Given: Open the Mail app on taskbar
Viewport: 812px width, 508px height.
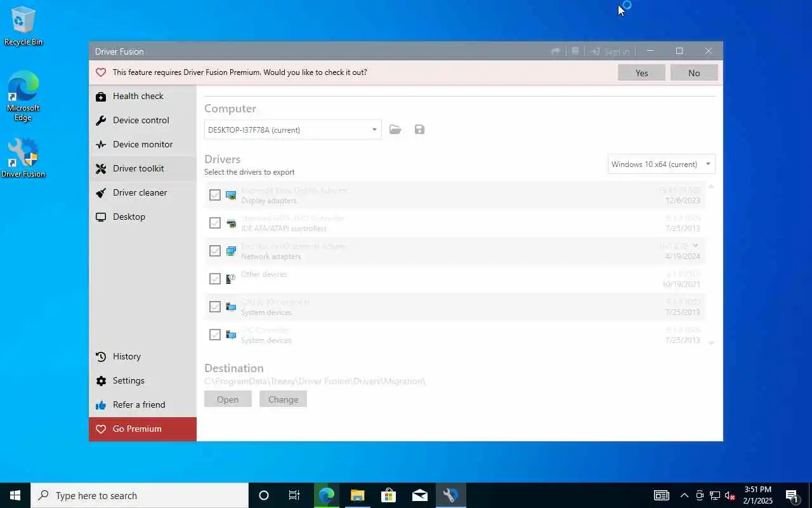Looking at the screenshot, I should point(419,495).
